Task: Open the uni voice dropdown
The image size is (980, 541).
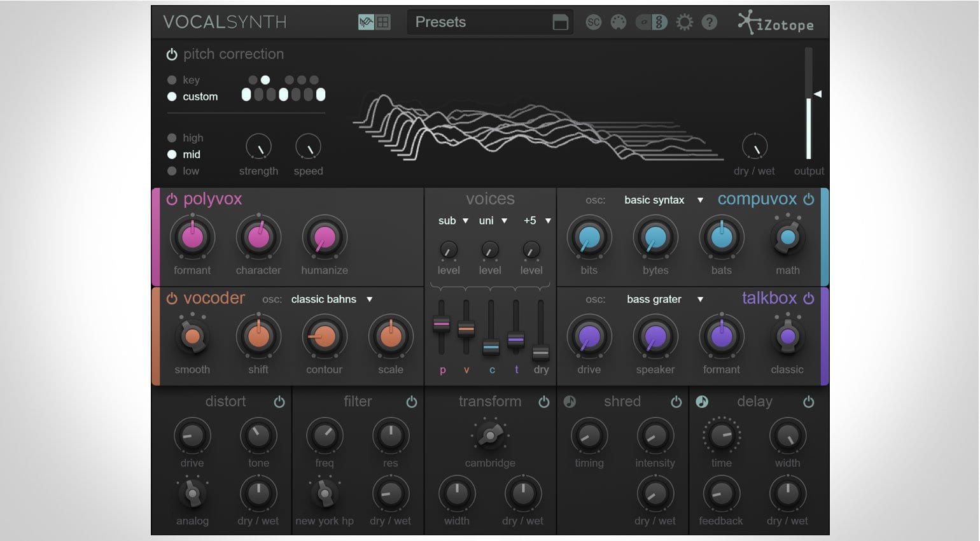Action: (x=493, y=221)
